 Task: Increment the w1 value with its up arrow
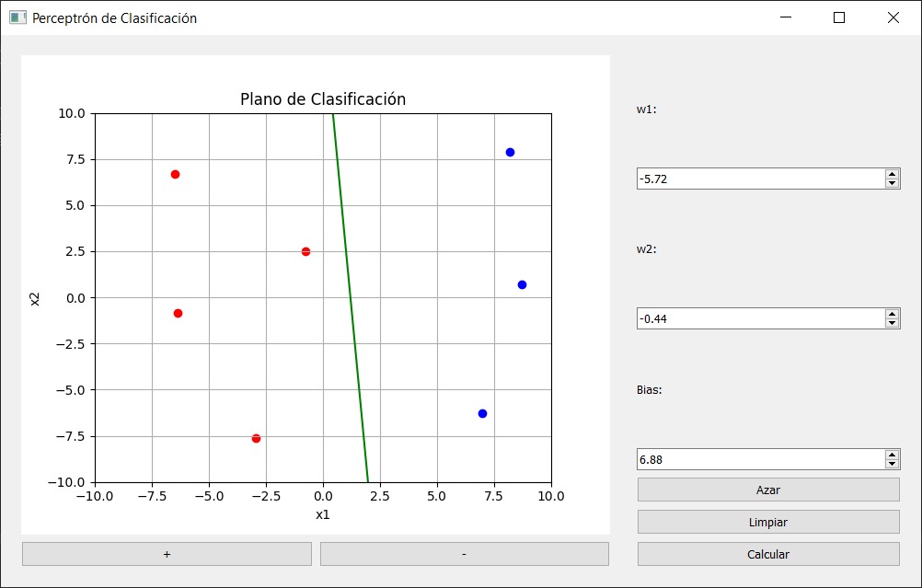coord(892,173)
